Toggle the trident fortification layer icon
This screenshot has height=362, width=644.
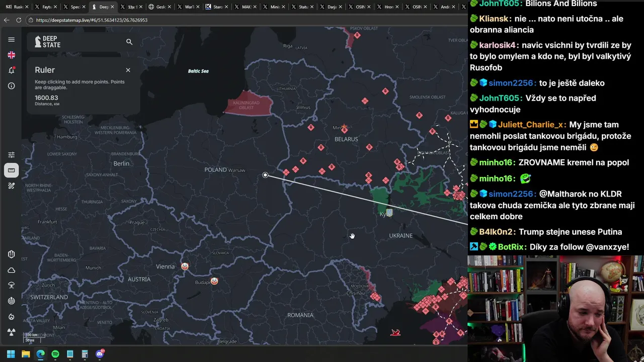11,254
